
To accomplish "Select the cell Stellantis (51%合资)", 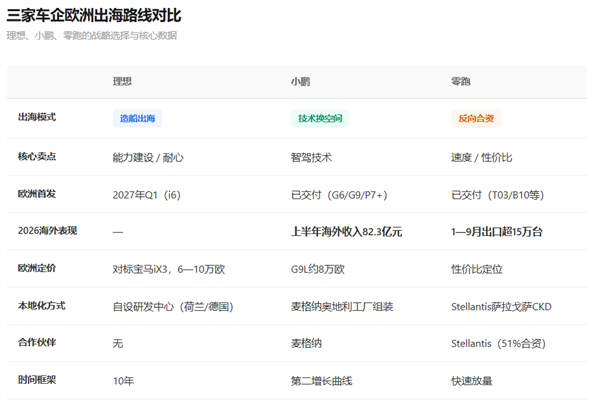I will point(498,344).
